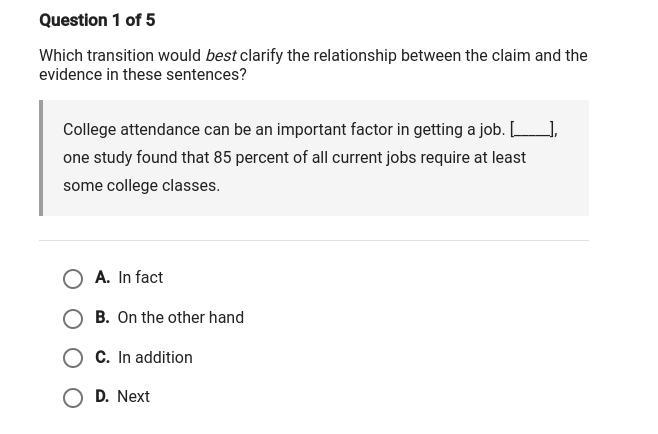Pick the radio button for option D
This screenshot has height=434, width=658.
pos(73,398)
